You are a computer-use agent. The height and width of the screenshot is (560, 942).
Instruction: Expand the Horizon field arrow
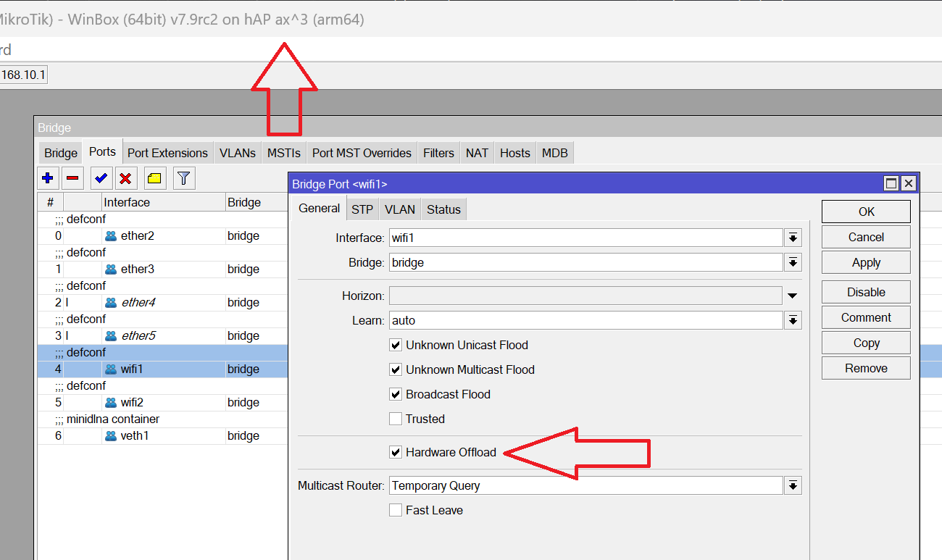(x=793, y=296)
